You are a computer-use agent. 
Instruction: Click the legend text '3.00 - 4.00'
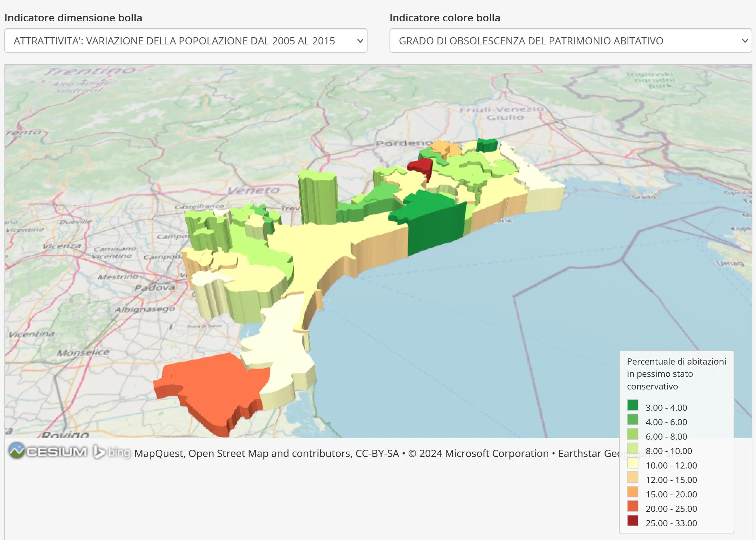(x=666, y=408)
